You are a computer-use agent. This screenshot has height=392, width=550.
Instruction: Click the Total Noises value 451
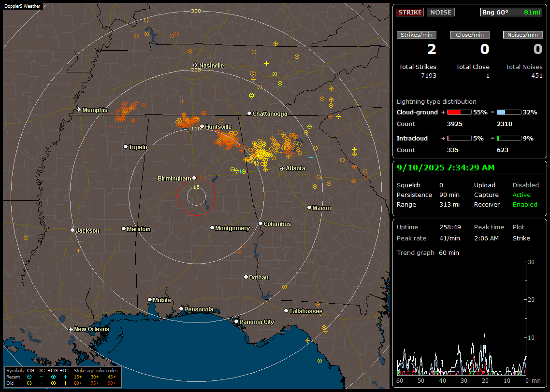536,76
